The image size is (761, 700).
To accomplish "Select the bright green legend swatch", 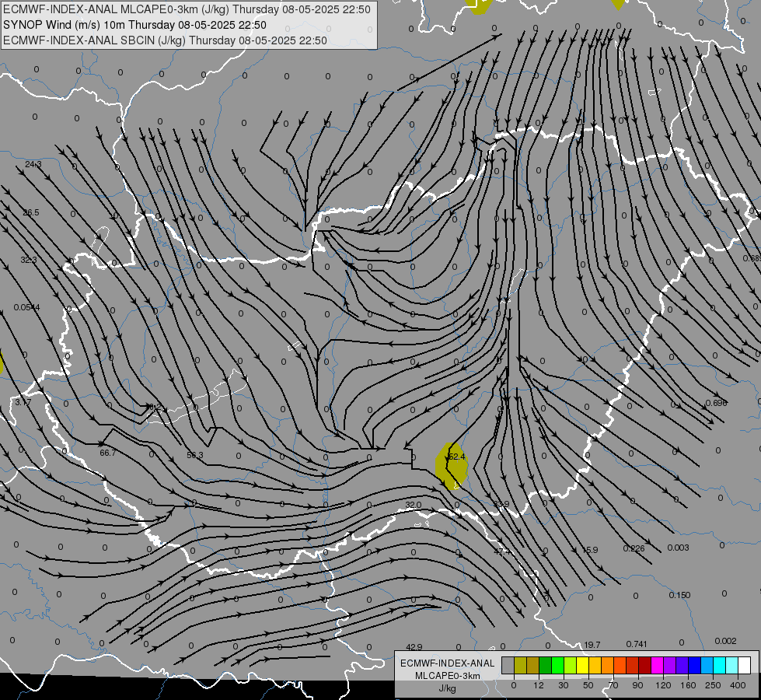I will coord(557,665).
